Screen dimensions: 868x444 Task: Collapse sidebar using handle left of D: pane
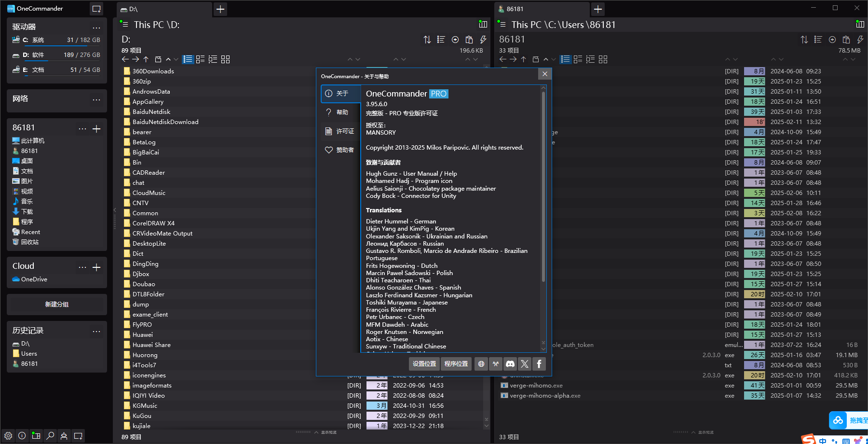click(115, 218)
